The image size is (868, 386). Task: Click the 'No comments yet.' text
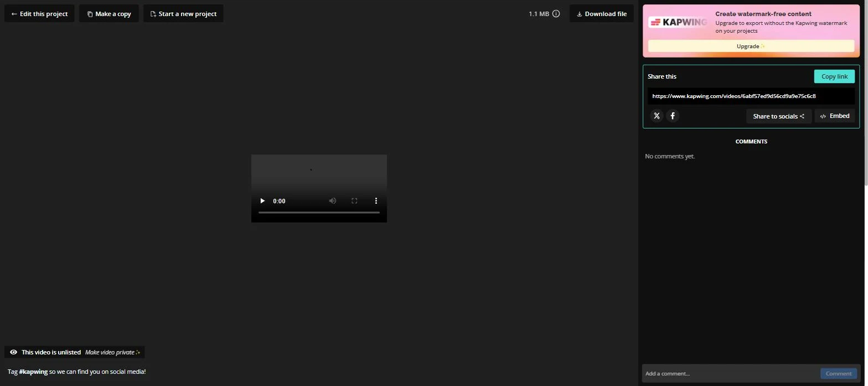(x=670, y=156)
